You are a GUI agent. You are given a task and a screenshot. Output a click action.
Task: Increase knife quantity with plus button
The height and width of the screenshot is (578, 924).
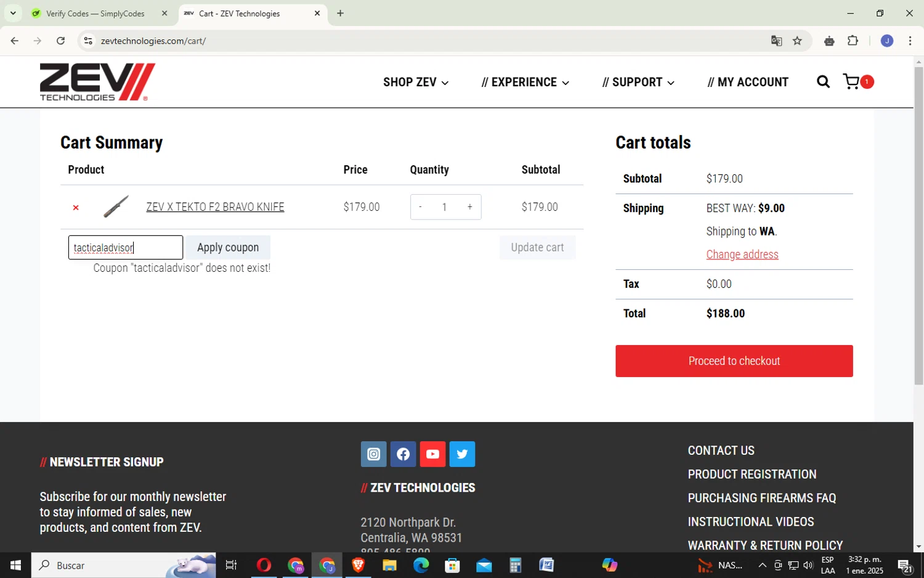[x=469, y=207]
